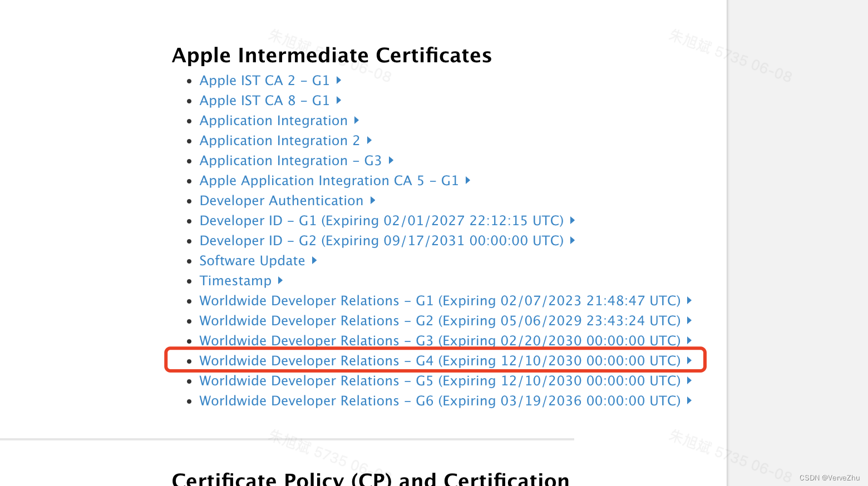Open Worldwide Developer Relations - G6 certificate
Image resolution: width=868 pixels, height=486 pixels.
[x=440, y=400]
